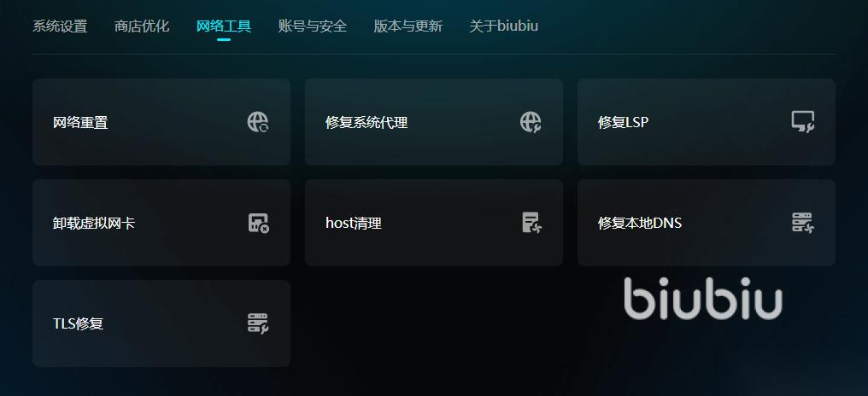Select the 网络工具 tab

pos(224,26)
